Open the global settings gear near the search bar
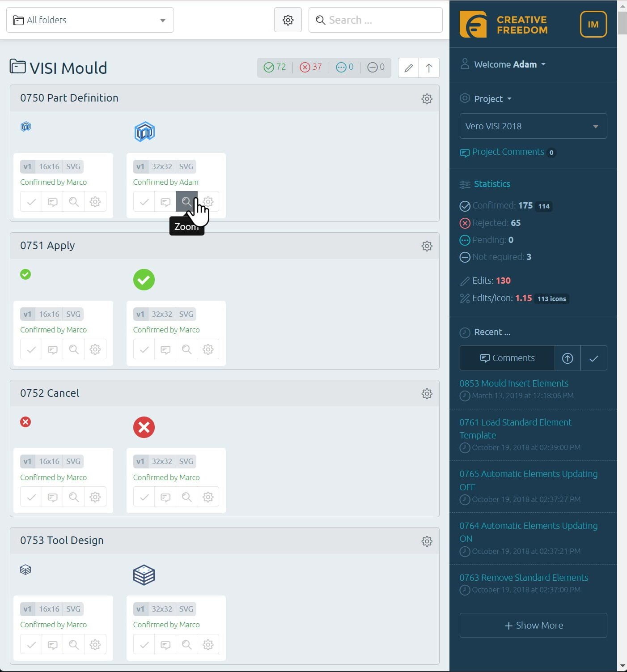Viewport: 627px width, 672px height. (288, 20)
